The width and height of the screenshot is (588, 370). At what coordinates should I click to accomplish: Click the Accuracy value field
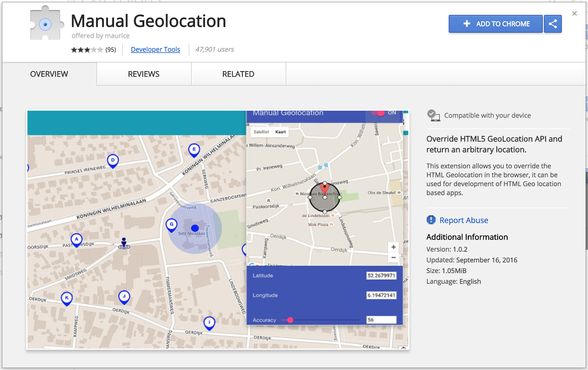[381, 320]
